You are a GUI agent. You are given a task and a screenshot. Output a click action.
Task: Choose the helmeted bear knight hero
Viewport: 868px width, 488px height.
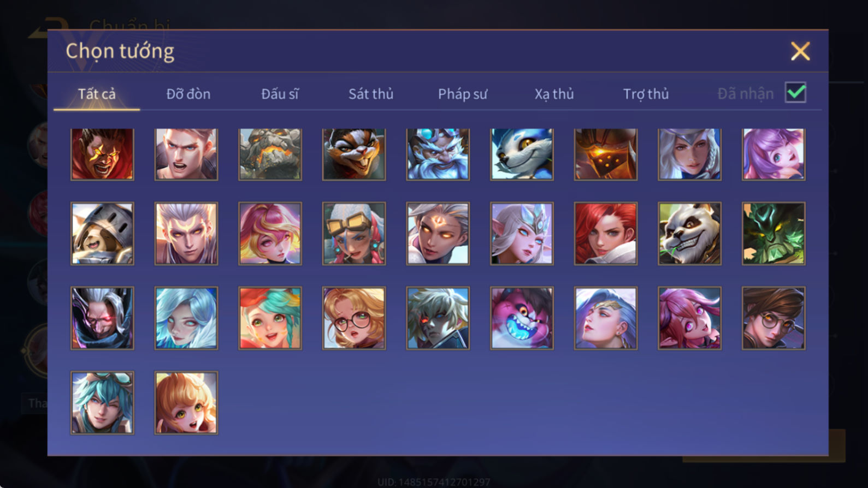pyautogui.click(x=102, y=234)
